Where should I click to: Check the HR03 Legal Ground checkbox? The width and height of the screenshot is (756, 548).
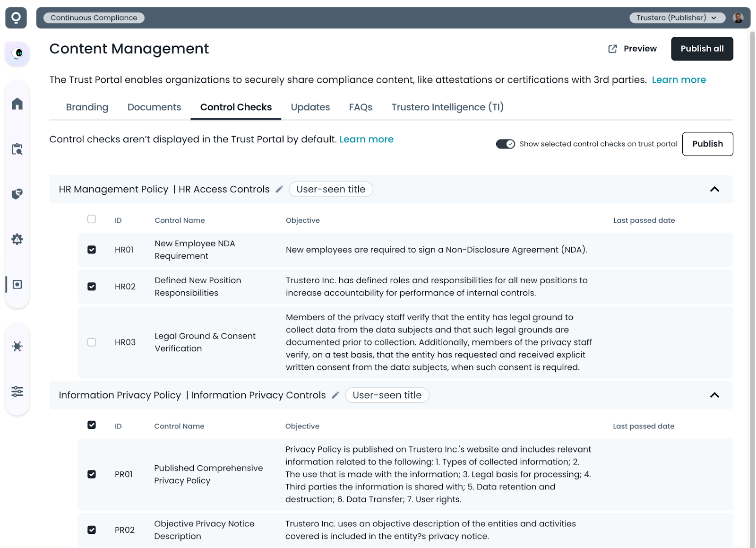coord(92,342)
